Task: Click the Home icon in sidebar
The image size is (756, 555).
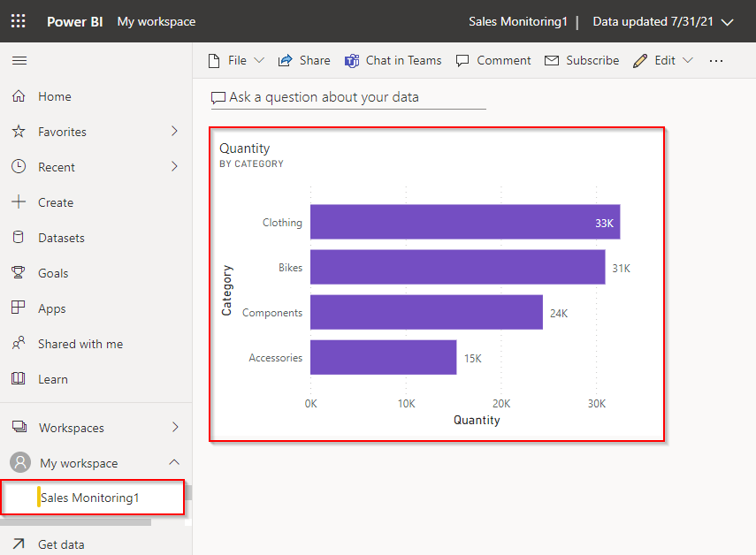Action: pos(19,96)
